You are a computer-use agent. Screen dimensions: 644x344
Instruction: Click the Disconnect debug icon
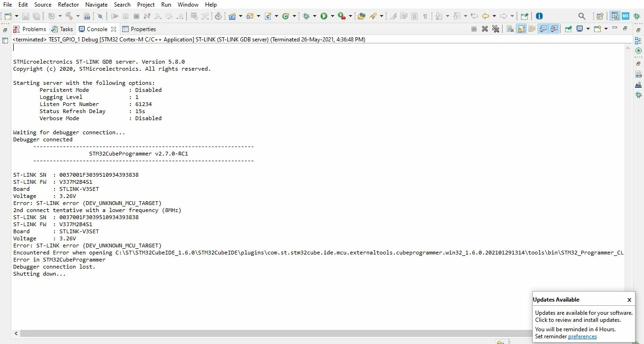147,16
